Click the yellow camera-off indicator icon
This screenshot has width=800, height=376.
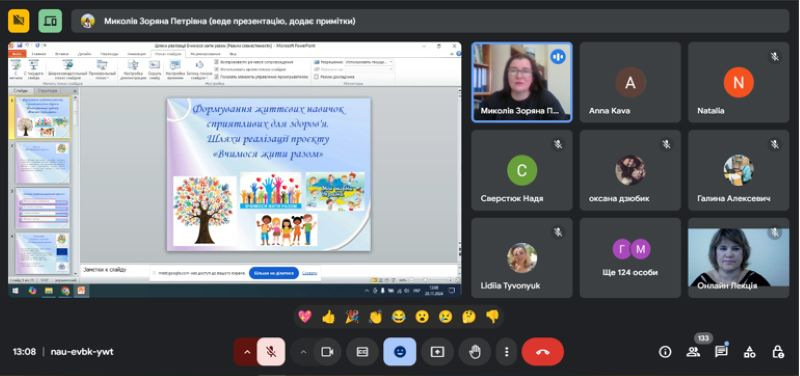coord(19,20)
